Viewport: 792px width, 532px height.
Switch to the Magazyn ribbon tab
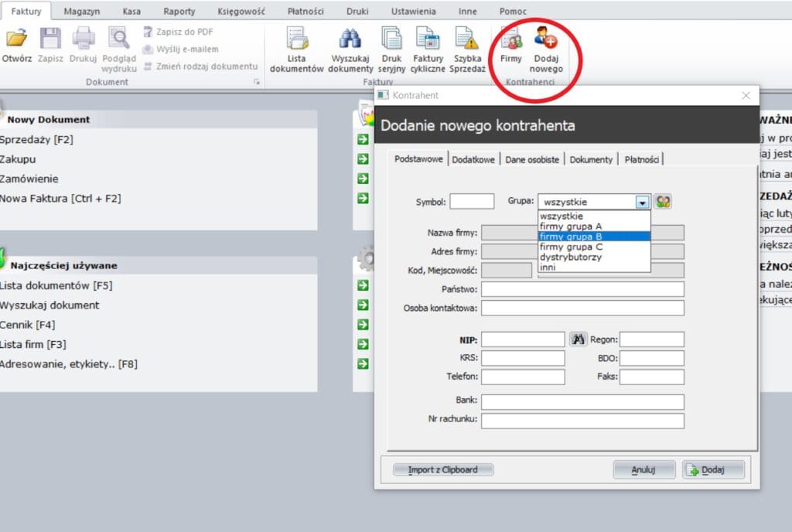82,12
